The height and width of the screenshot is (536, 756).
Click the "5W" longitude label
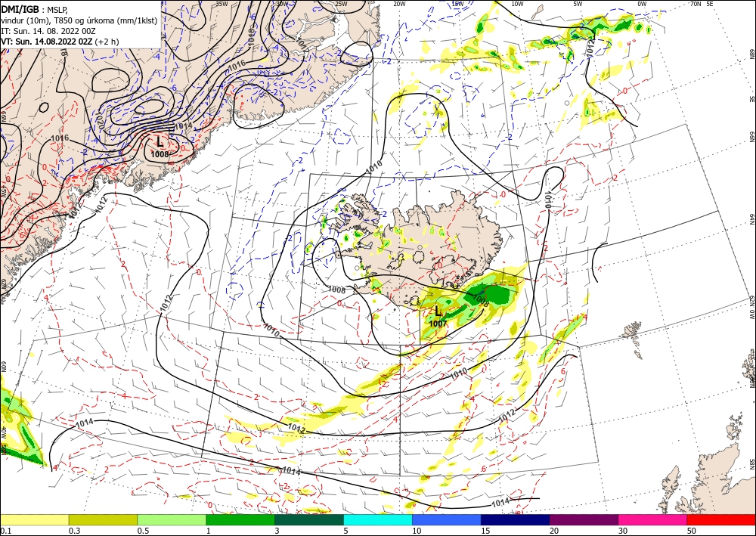[578, 3]
